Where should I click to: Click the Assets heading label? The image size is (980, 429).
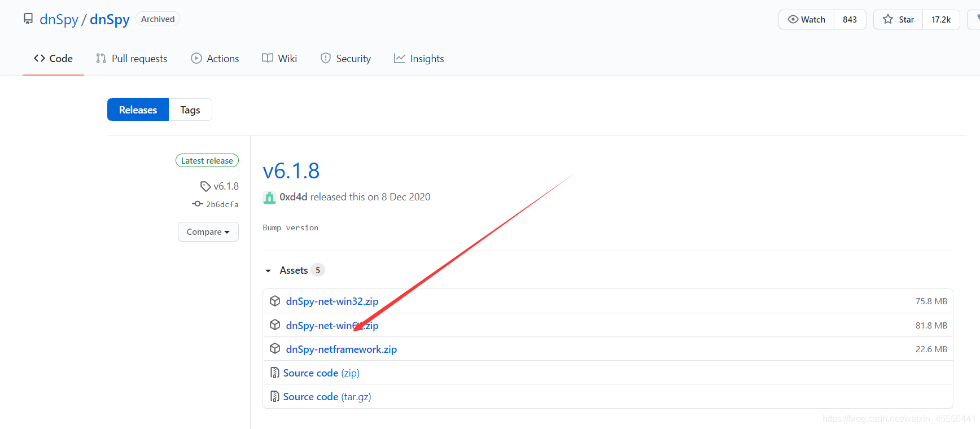294,270
